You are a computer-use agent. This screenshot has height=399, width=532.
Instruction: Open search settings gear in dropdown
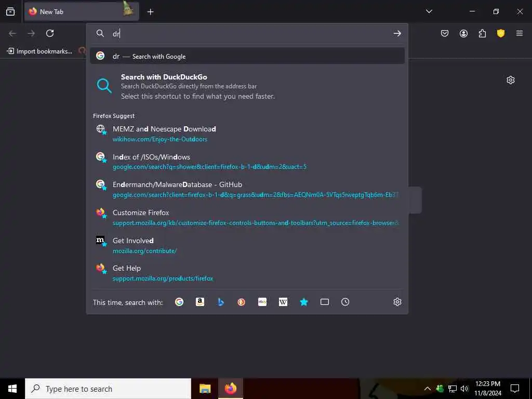[x=397, y=302]
